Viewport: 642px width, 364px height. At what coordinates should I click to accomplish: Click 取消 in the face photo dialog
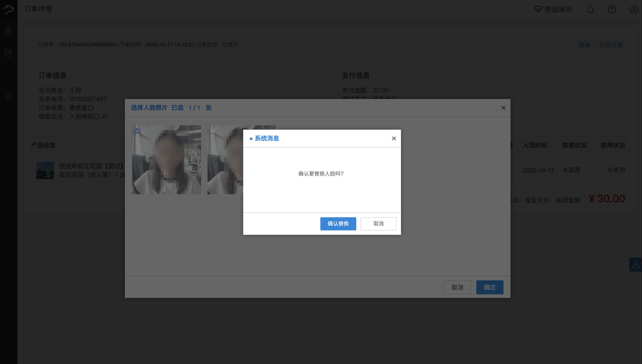457,287
